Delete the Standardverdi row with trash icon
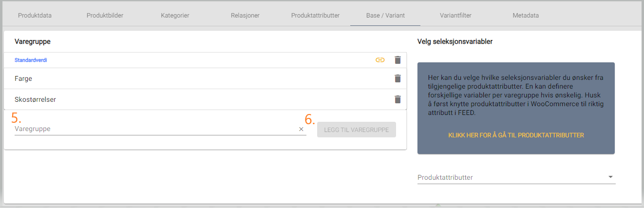 [398, 60]
